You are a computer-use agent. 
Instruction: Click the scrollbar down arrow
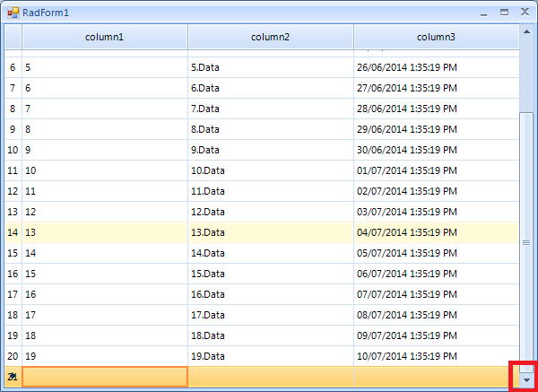(526, 380)
